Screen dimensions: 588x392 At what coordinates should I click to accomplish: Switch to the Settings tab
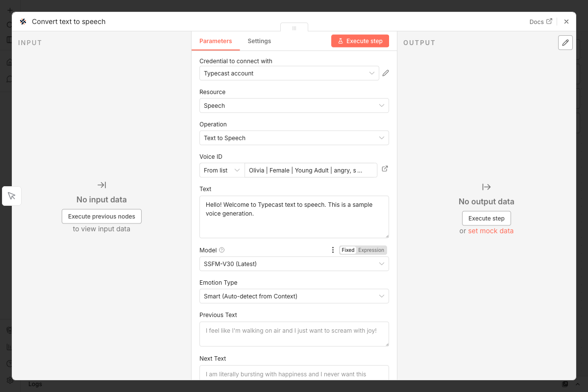click(259, 41)
